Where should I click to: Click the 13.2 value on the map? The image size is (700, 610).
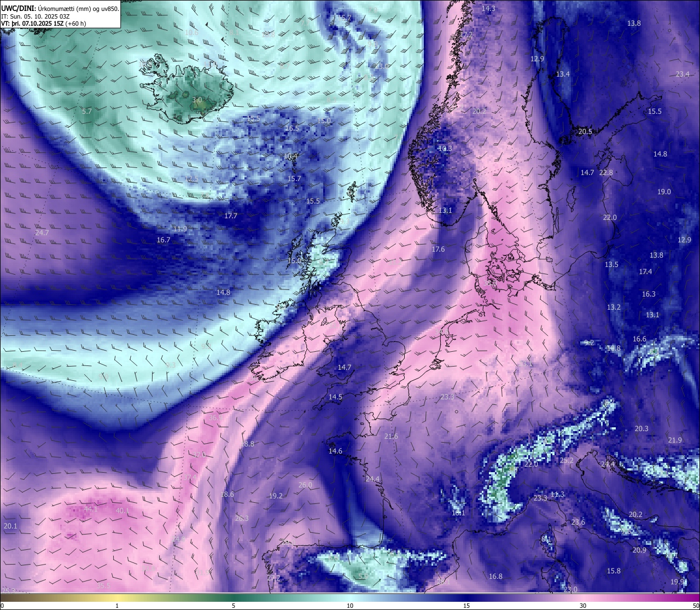[614, 307]
